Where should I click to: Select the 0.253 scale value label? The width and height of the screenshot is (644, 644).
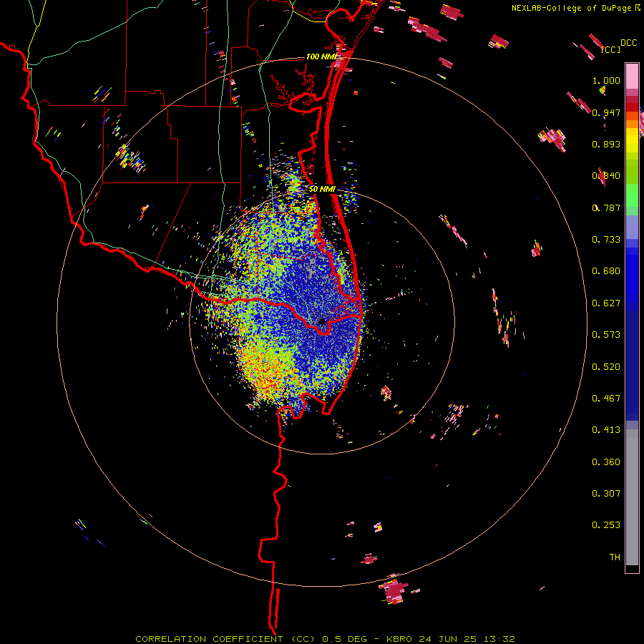606,525
